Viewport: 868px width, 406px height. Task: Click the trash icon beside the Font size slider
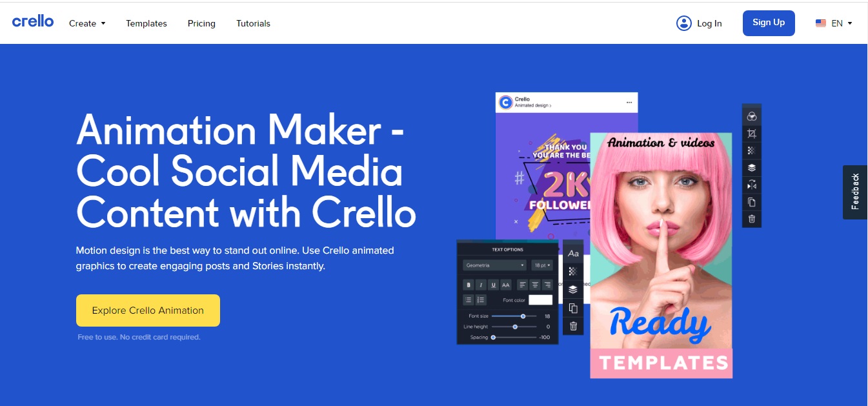(573, 327)
